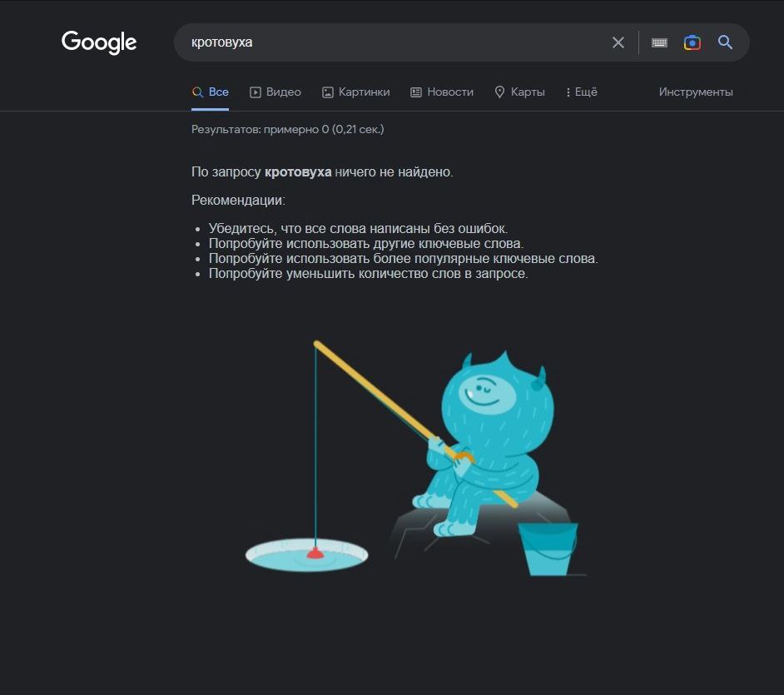Click the Результатов: примерно 0 text
The width and height of the screenshot is (784, 695).
287,129
